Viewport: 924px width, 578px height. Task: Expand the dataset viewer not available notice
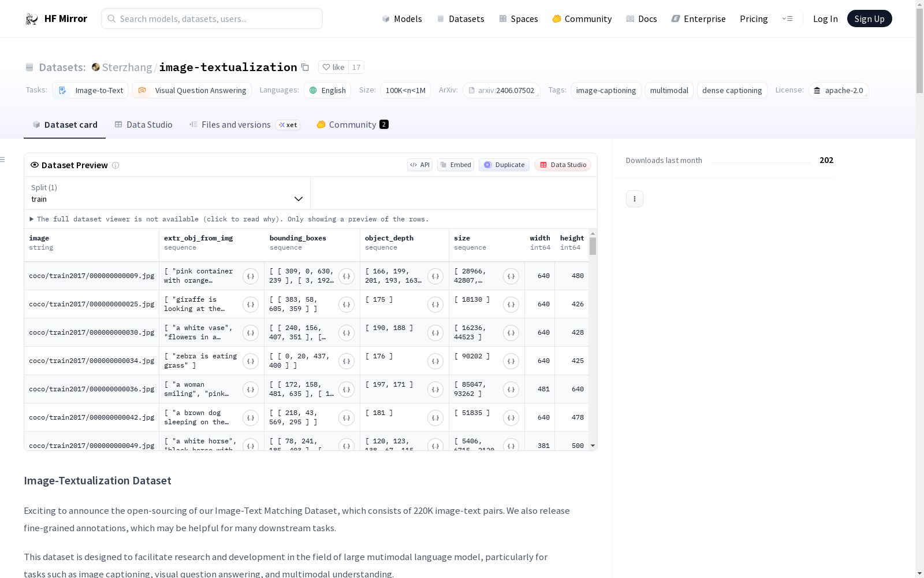229,219
